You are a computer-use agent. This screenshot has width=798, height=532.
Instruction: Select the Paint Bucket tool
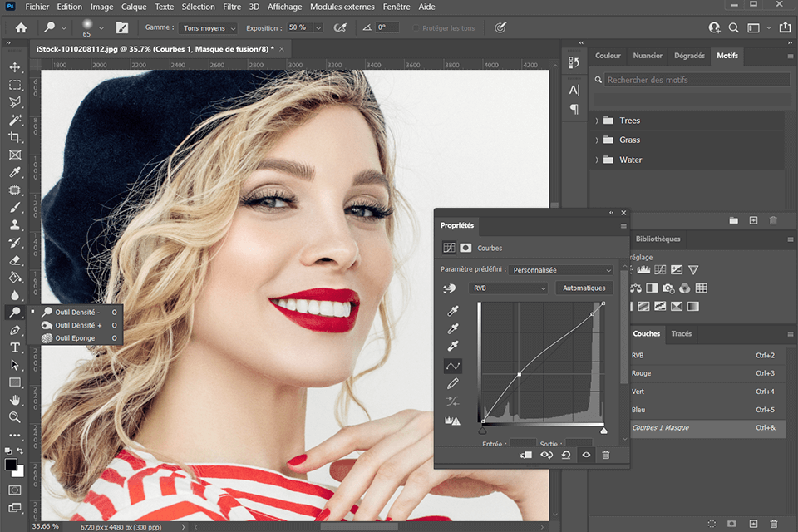[15, 278]
